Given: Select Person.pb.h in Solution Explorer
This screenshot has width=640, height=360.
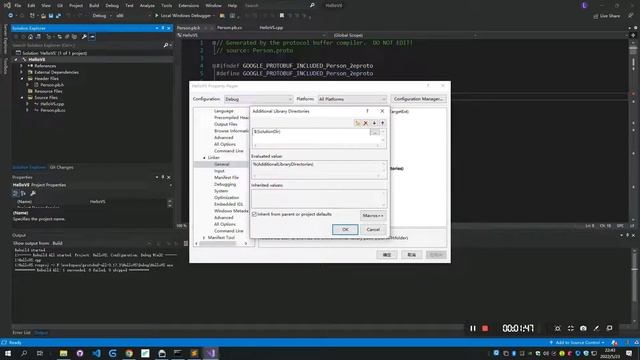Looking at the screenshot, I should pyautogui.click(x=52, y=85).
